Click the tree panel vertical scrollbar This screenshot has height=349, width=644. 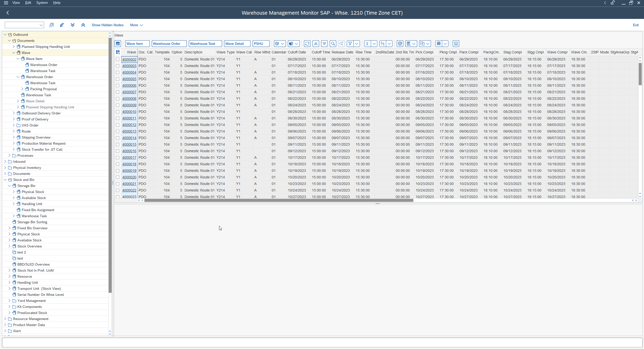(x=110, y=165)
